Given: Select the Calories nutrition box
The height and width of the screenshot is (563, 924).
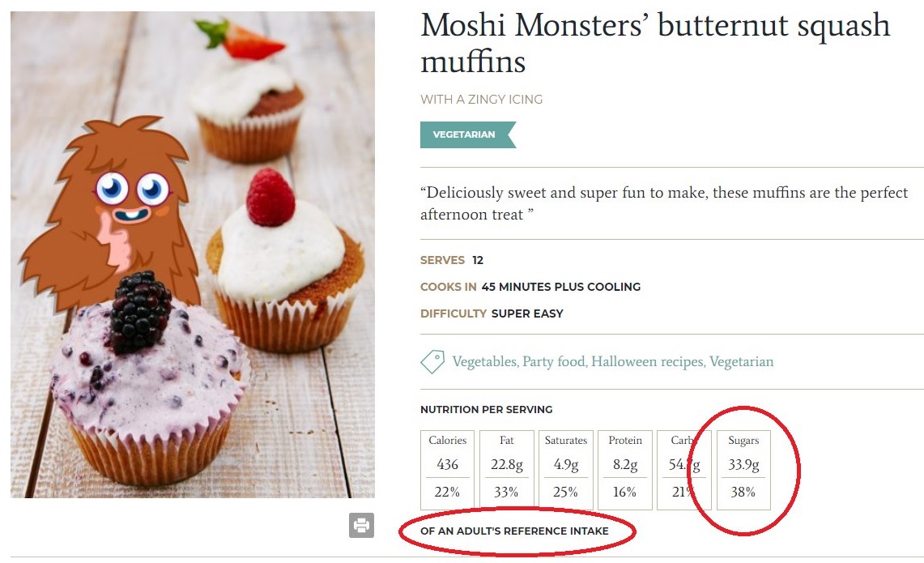Looking at the screenshot, I should point(447,470).
